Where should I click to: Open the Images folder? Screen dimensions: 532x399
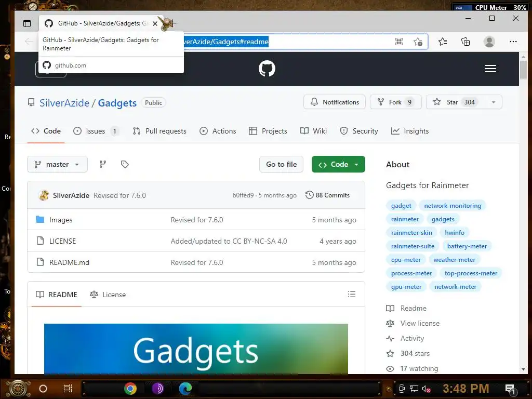pyautogui.click(x=61, y=220)
